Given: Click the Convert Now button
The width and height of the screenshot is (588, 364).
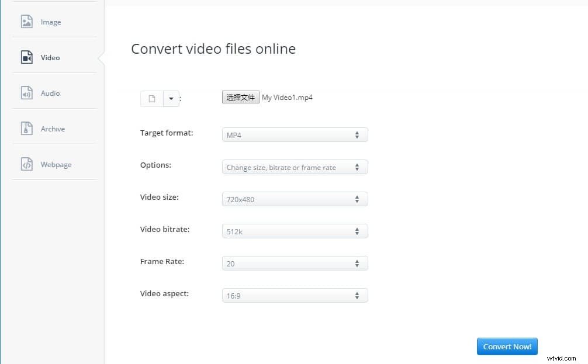Looking at the screenshot, I should click(x=506, y=346).
